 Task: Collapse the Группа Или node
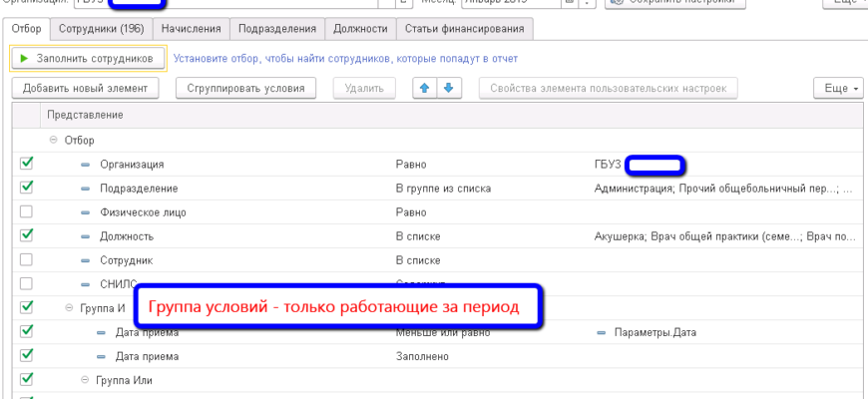(85, 380)
